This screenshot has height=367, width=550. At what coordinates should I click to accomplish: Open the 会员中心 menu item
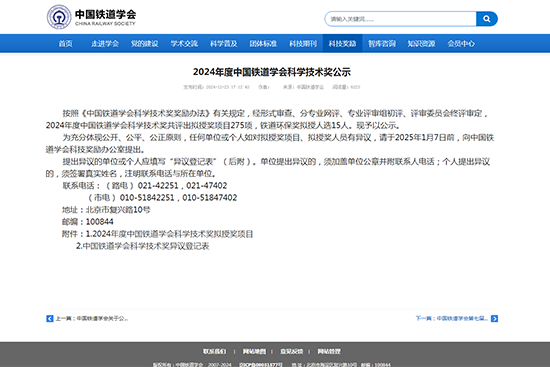point(461,44)
